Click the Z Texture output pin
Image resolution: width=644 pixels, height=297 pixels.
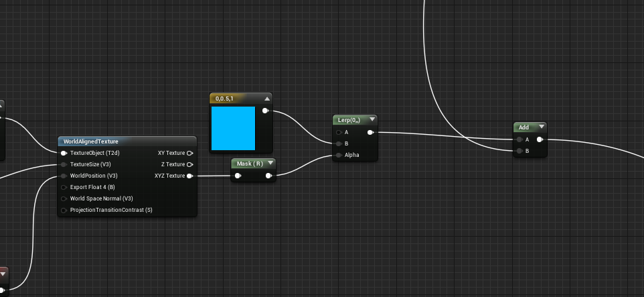click(x=189, y=164)
